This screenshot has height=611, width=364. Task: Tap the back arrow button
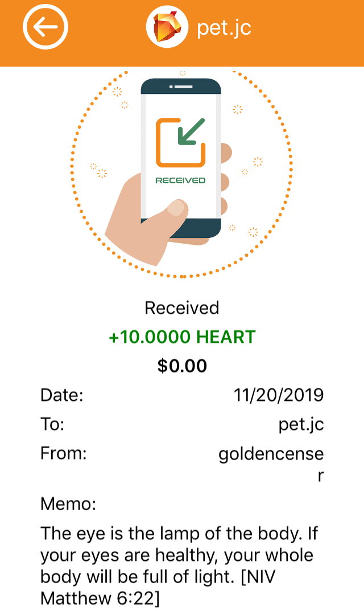tap(45, 27)
